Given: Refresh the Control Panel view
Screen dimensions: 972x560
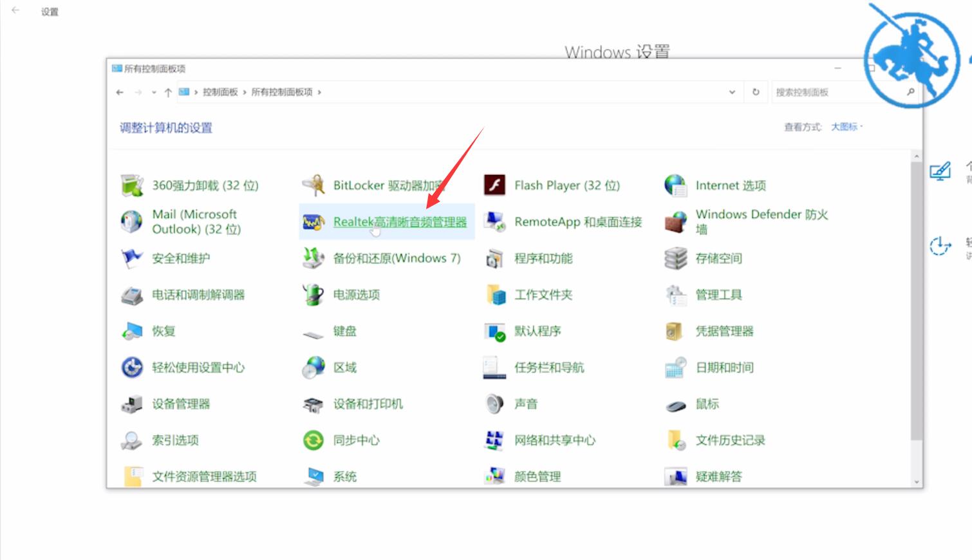Looking at the screenshot, I should [x=756, y=92].
